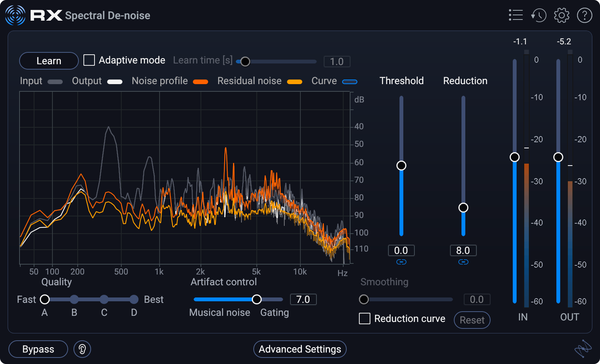This screenshot has width=600, height=364.
Task: Click the Reduction value field 8.0
Action: coord(463,250)
